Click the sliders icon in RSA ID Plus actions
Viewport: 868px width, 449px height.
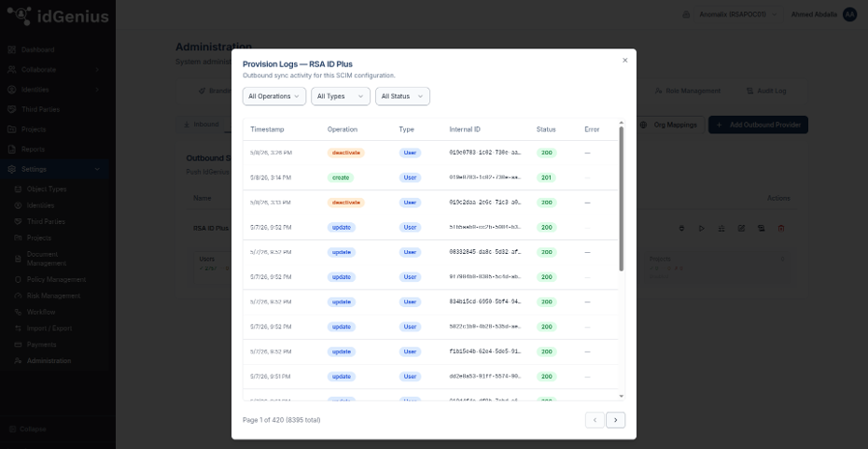point(721,228)
